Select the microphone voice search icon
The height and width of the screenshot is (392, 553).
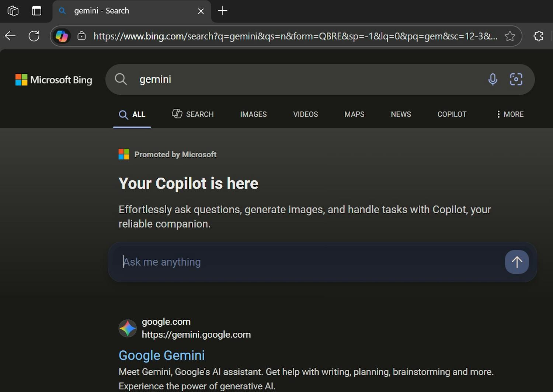[492, 79]
